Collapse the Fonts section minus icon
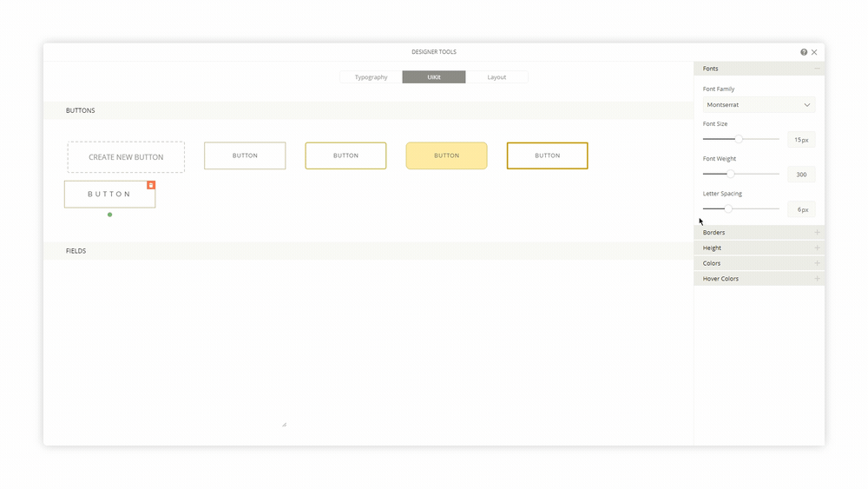The width and height of the screenshot is (868, 489). [x=817, y=69]
